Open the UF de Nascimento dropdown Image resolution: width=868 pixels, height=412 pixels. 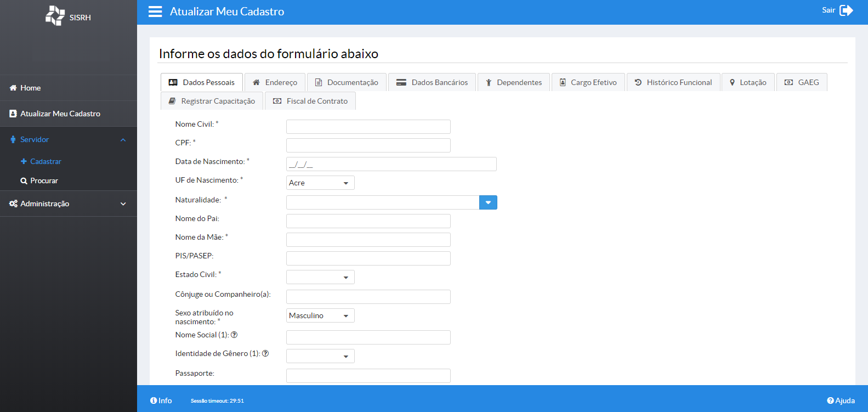(320, 183)
